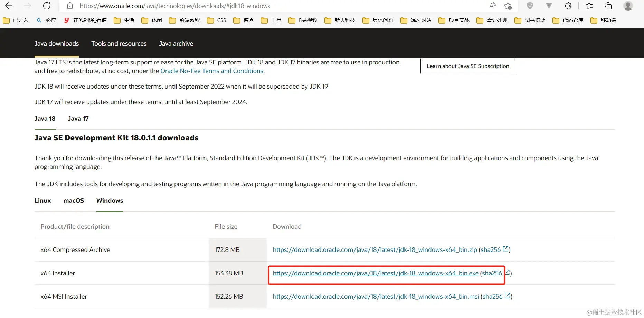Open the Tools and resources nav tab
The height and width of the screenshot is (318, 644).
click(119, 44)
